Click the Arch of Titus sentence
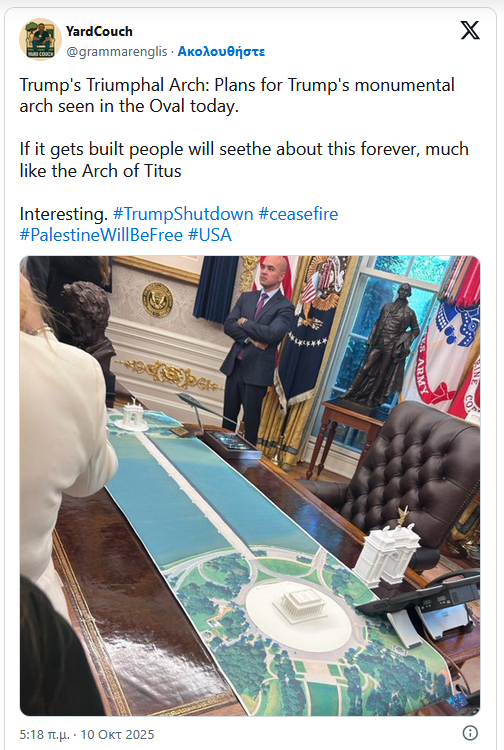 pyautogui.click(x=244, y=160)
